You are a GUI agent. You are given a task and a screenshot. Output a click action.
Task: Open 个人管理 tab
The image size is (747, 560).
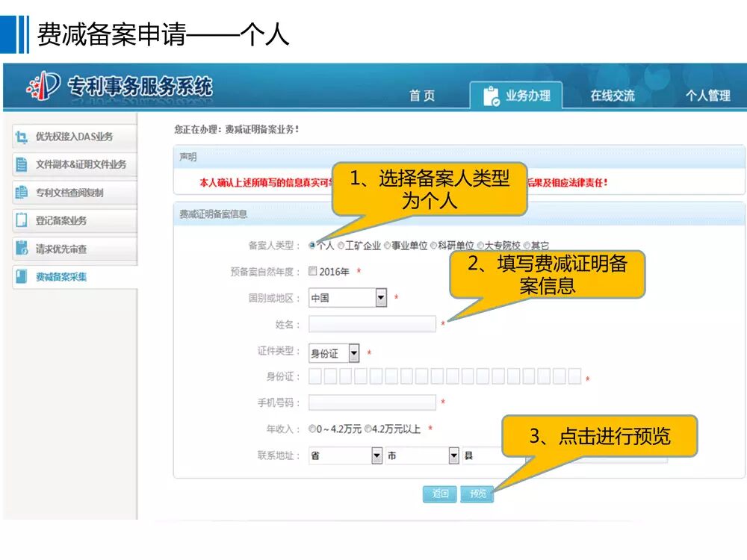pos(707,96)
